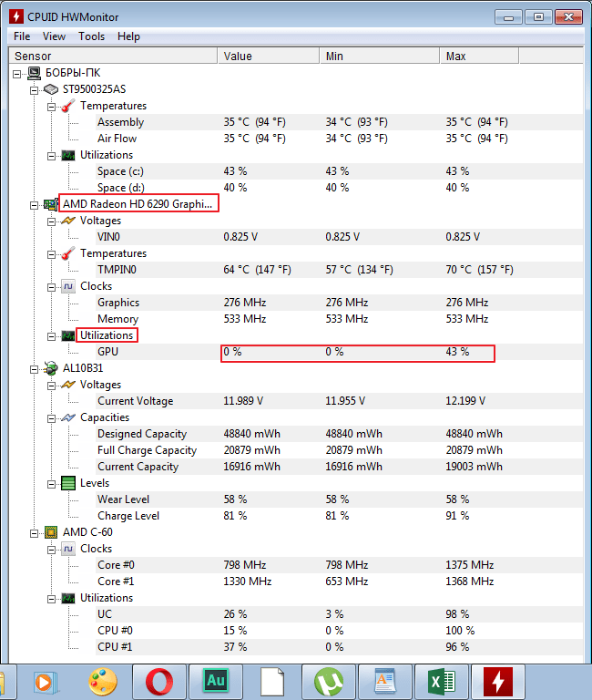Screen dimensions: 592x700
Task: Open the text document editor taskbar icon
Action: point(385,682)
